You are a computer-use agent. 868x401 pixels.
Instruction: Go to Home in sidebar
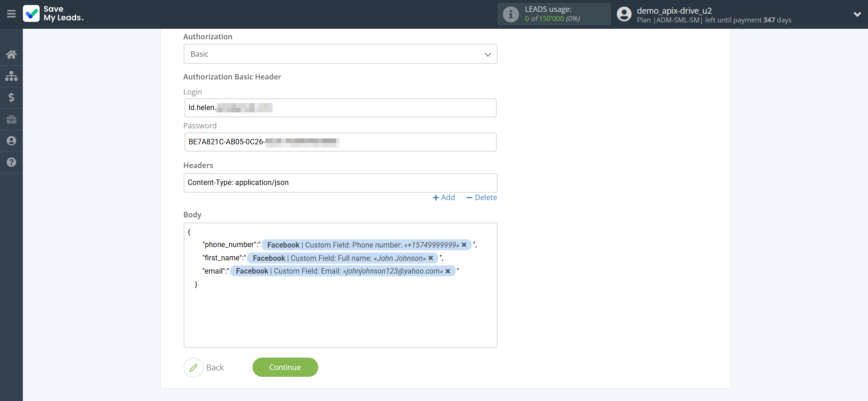tap(11, 54)
